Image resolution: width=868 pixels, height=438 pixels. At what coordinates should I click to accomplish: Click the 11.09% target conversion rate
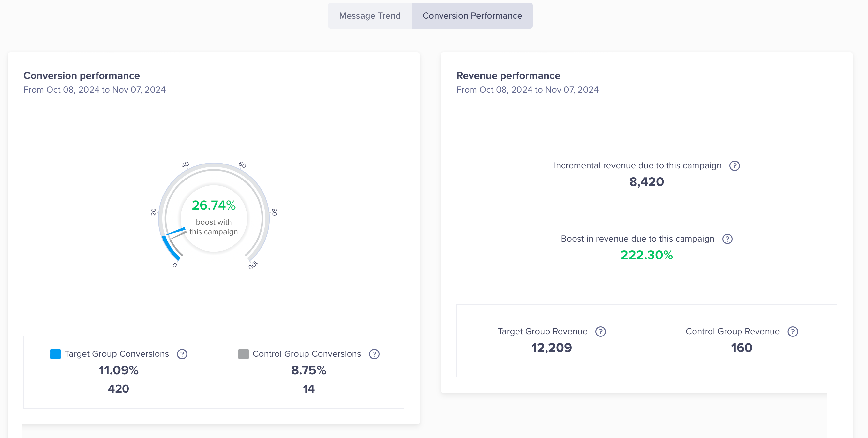pyautogui.click(x=119, y=370)
